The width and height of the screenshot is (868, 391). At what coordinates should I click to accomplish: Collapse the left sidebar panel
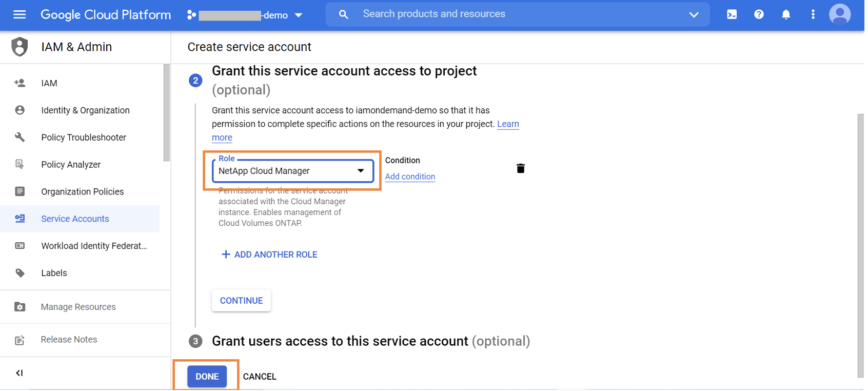(x=19, y=373)
